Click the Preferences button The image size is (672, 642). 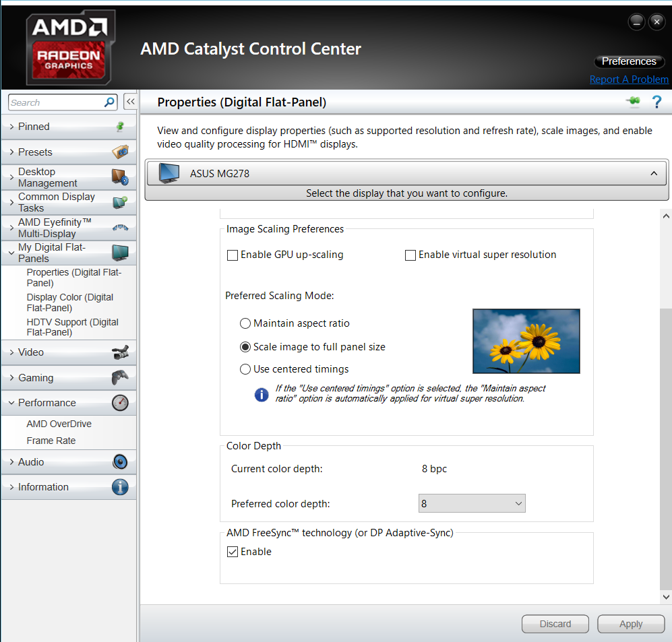(629, 61)
